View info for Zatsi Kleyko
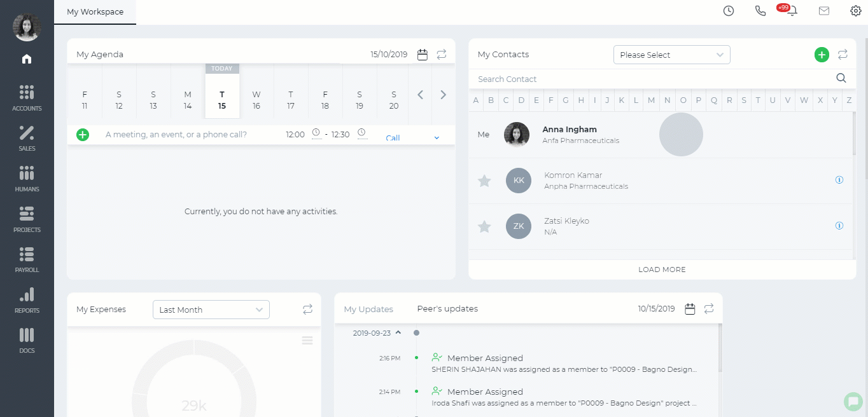The height and width of the screenshot is (417, 868). click(x=839, y=226)
